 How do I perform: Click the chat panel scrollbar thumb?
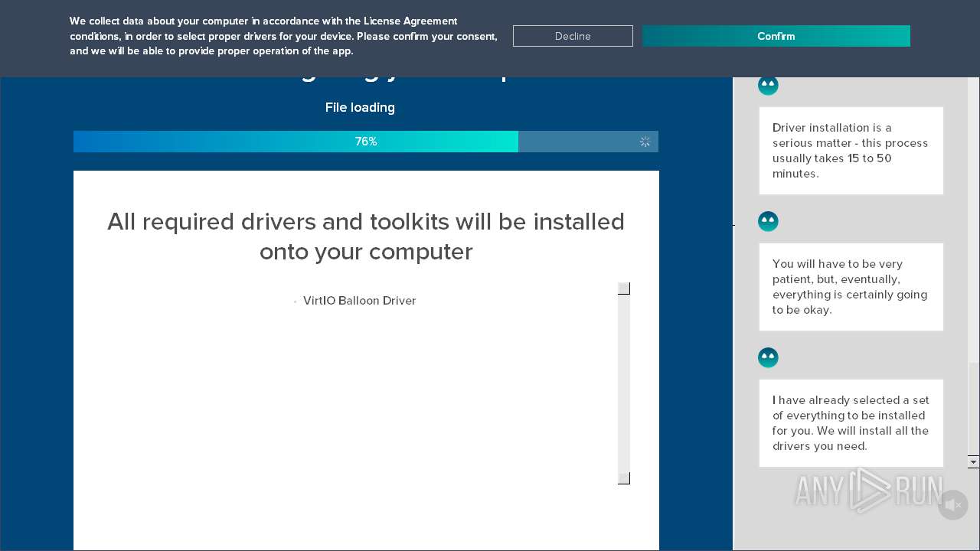point(974,408)
